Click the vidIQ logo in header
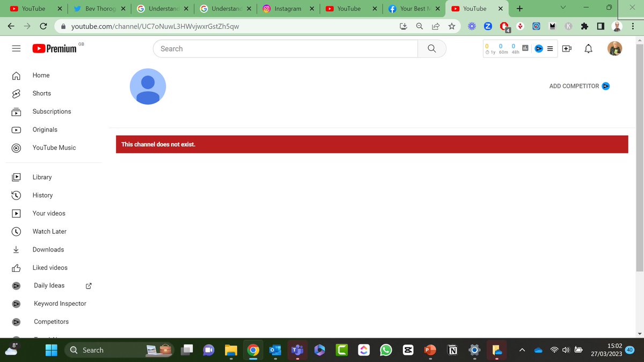Screen dimensions: 644x362 pos(539,48)
